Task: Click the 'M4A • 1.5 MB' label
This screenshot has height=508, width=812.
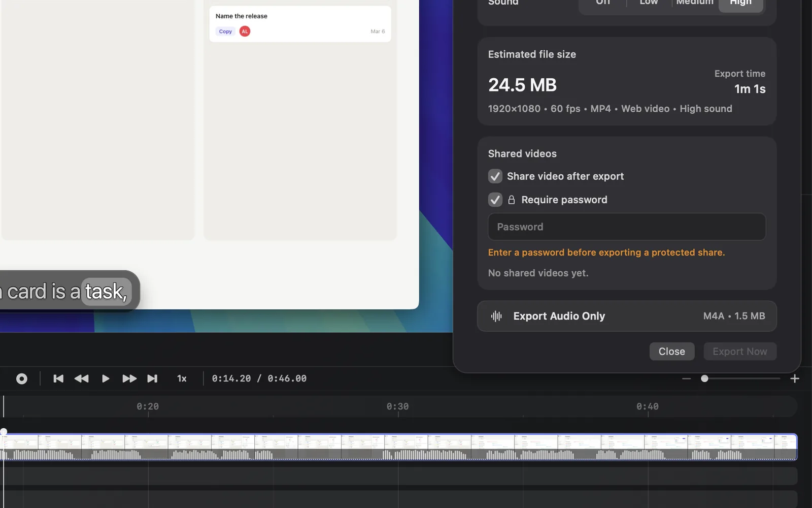Action: [734, 316]
